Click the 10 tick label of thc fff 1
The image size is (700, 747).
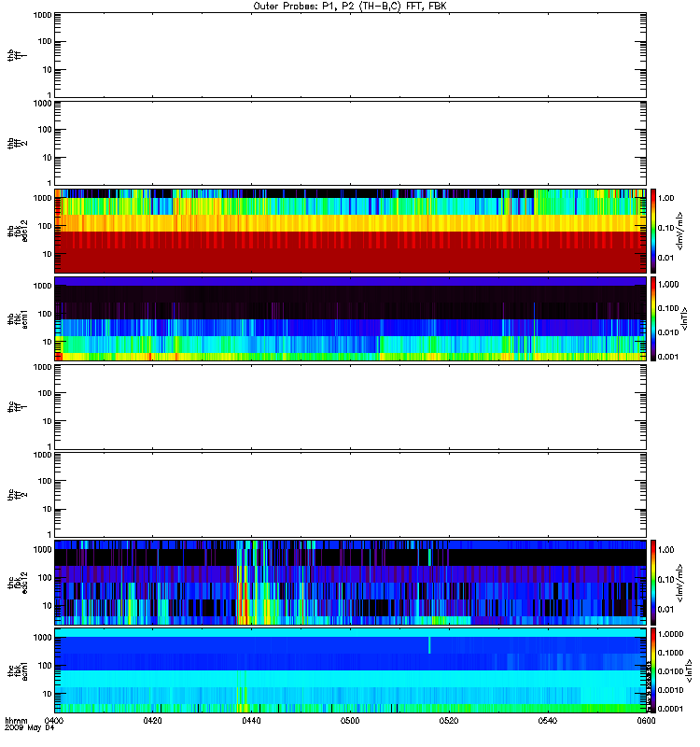click(x=48, y=421)
